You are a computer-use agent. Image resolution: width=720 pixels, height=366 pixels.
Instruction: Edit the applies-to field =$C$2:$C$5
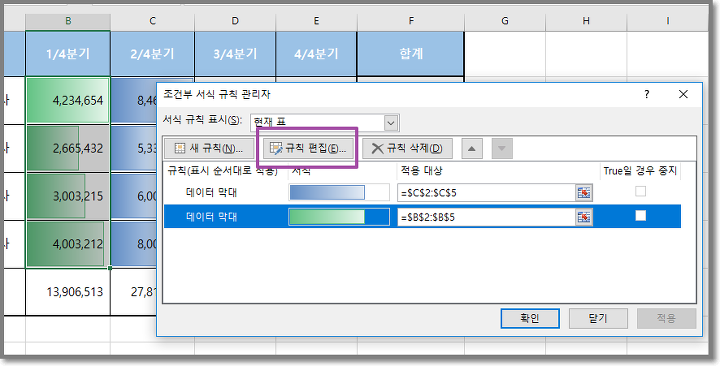pyautogui.click(x=486, y=193)
